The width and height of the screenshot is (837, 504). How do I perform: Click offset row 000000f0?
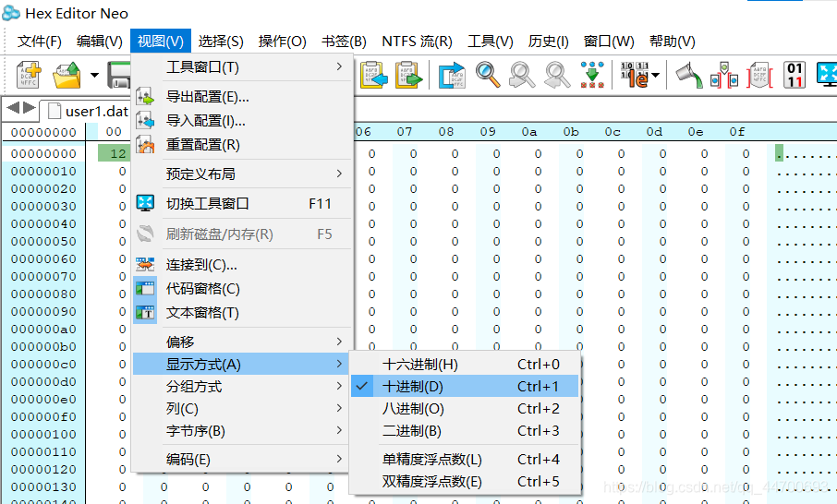(x=43, y=416)
